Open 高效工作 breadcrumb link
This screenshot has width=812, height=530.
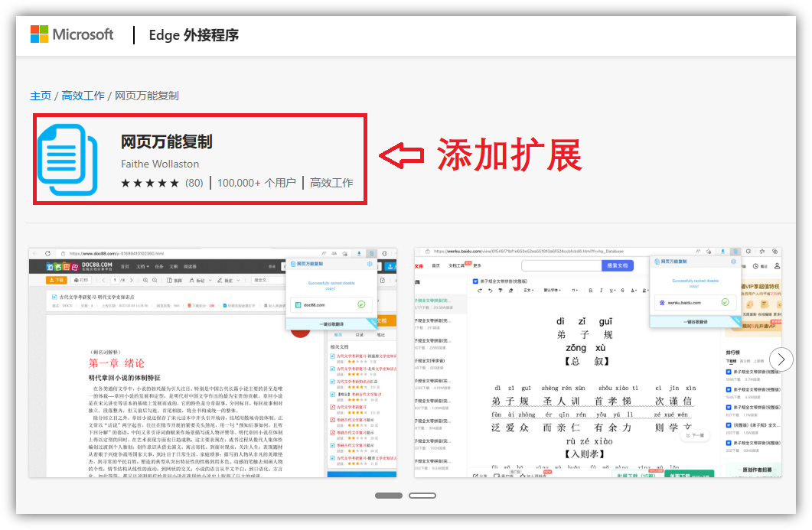(83, 96)
